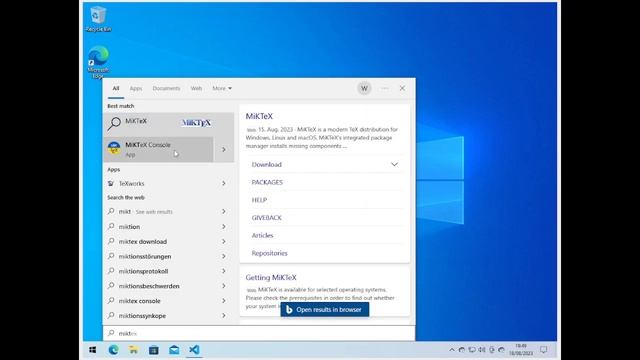The height and width of the screenshot is (360, 640).
Task: Click Open results in browser button
Action: tap(325, 310)
